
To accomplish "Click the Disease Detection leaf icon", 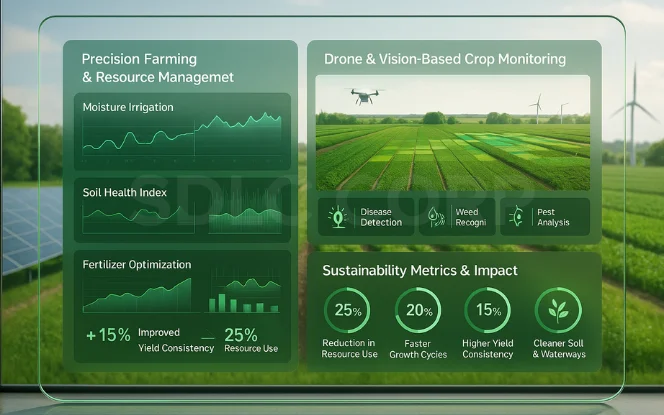I will tap(337, 216).
